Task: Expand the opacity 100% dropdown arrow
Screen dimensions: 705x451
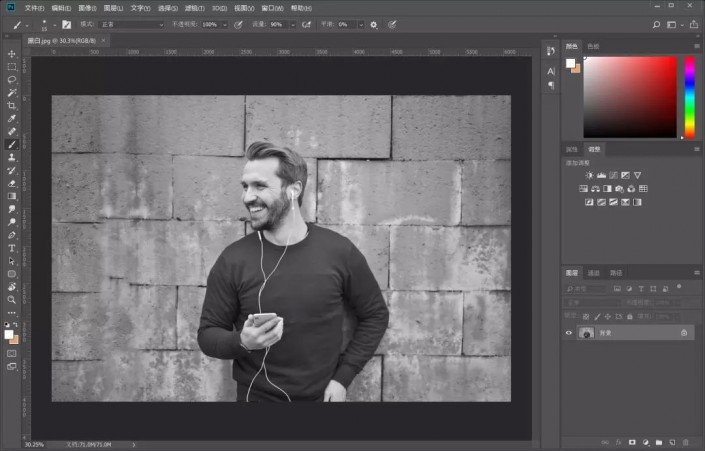Action: [x=225, y=23]
